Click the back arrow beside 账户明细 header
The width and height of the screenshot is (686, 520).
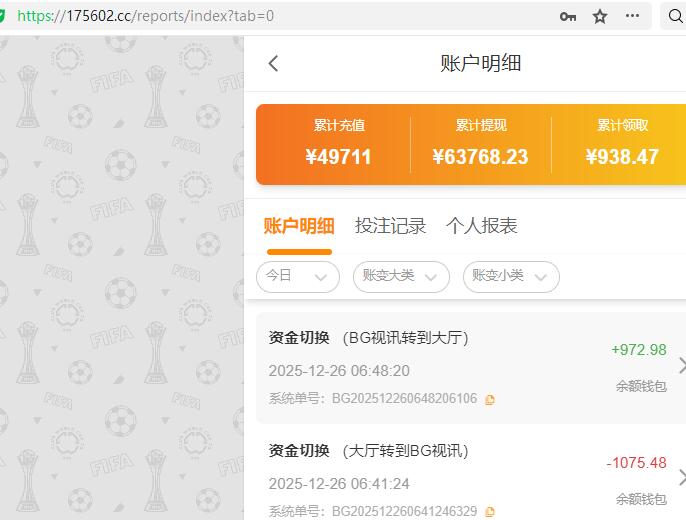(x=273, y=63)
